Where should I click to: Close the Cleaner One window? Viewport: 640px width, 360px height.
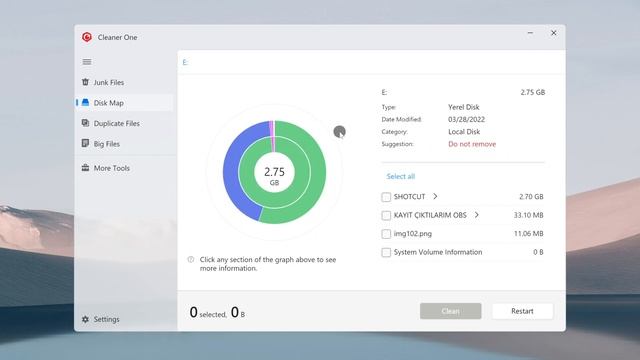(x=553, y=33)
